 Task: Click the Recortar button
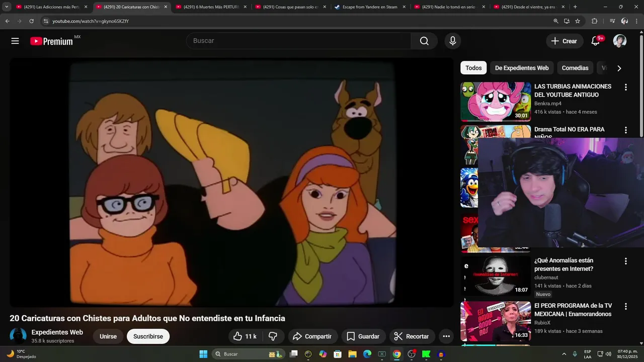coord(412,336)
